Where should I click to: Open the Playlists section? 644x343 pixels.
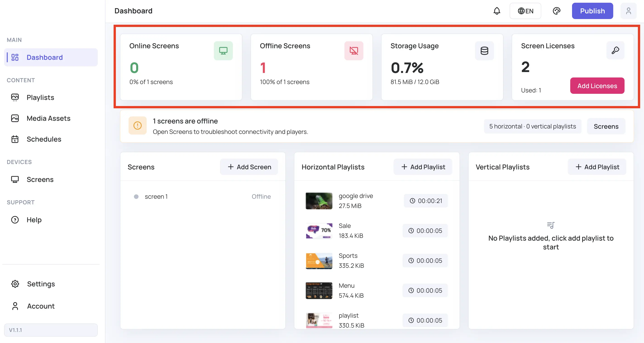(x=51, y=97)
